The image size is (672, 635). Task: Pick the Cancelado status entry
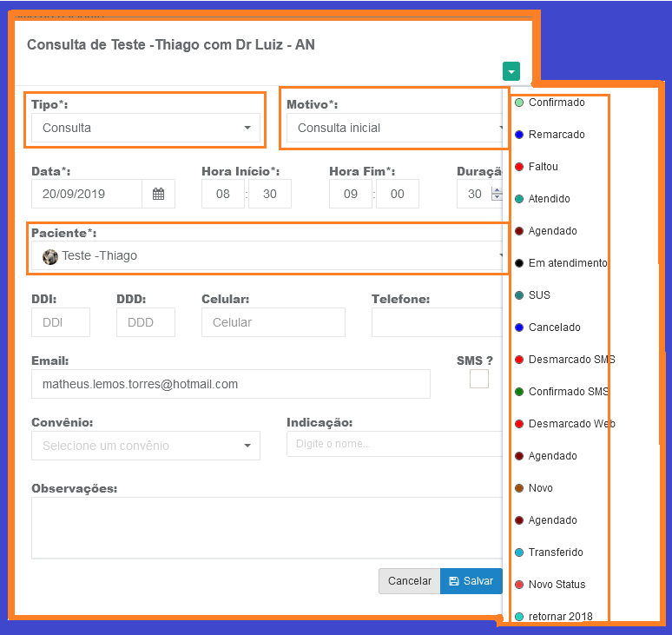click(554, 327)
